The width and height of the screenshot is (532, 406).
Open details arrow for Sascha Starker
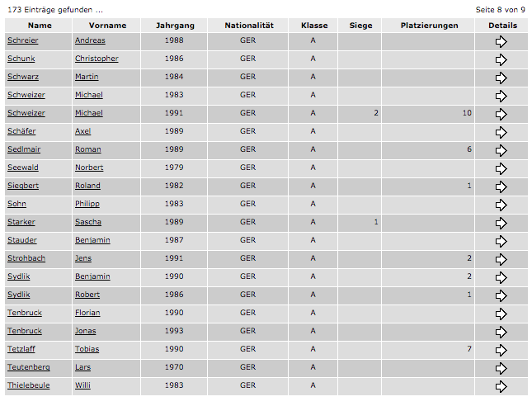tap(501, 223)
